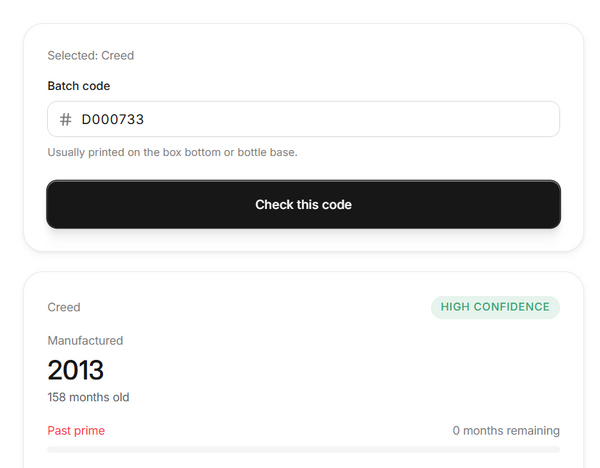
Task: Click the 158 months old text
Action: pos(88,397)
